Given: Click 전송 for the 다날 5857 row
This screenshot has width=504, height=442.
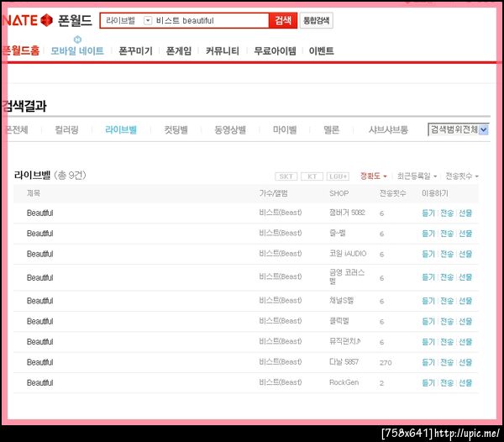Looking at the screenshot, I should tap(447, 363).
